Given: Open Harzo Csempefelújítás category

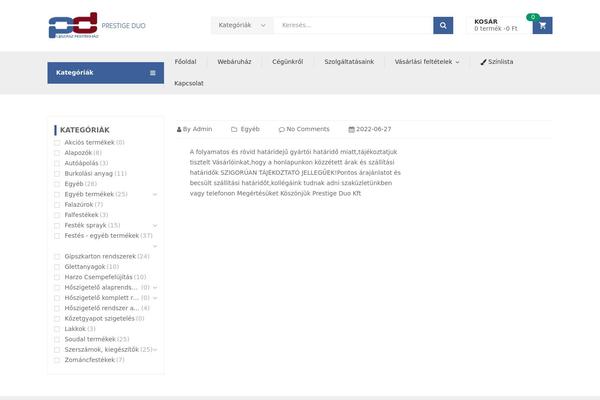Looking at the screenshot, I should [98, 277].
